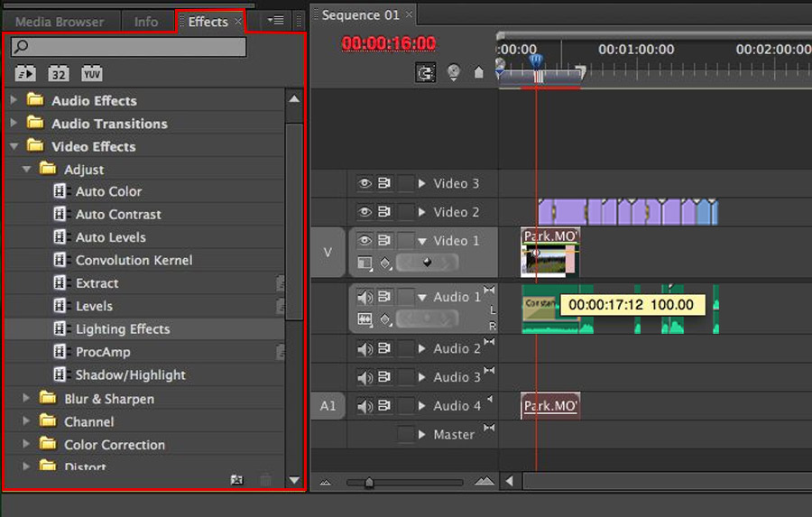Click the A1 source track indicator
Viewport: 812px width, 517px height.
(328, 406)
